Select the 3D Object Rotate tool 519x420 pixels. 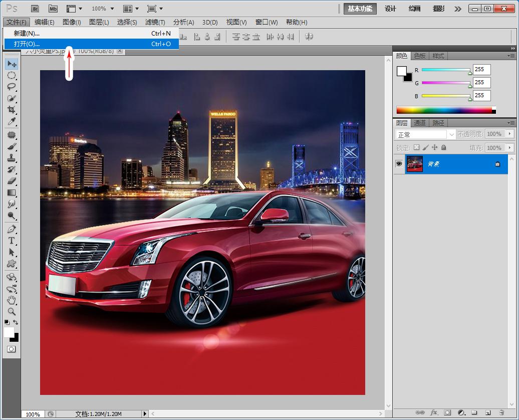pos(12,277)
